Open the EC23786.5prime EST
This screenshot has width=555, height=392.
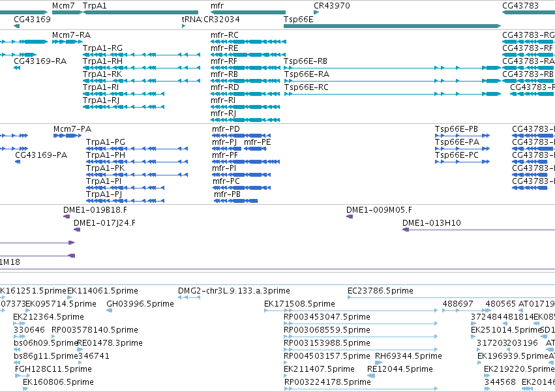point(380,291)
